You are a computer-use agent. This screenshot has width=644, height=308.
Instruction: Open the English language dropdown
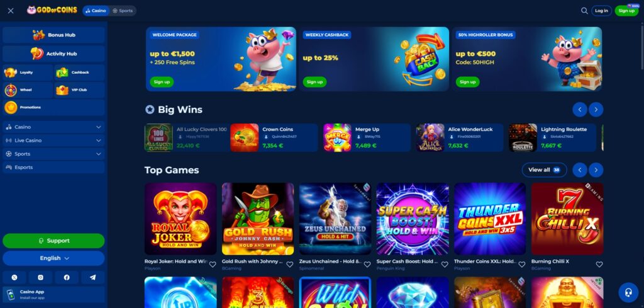[x=54, y=258]
